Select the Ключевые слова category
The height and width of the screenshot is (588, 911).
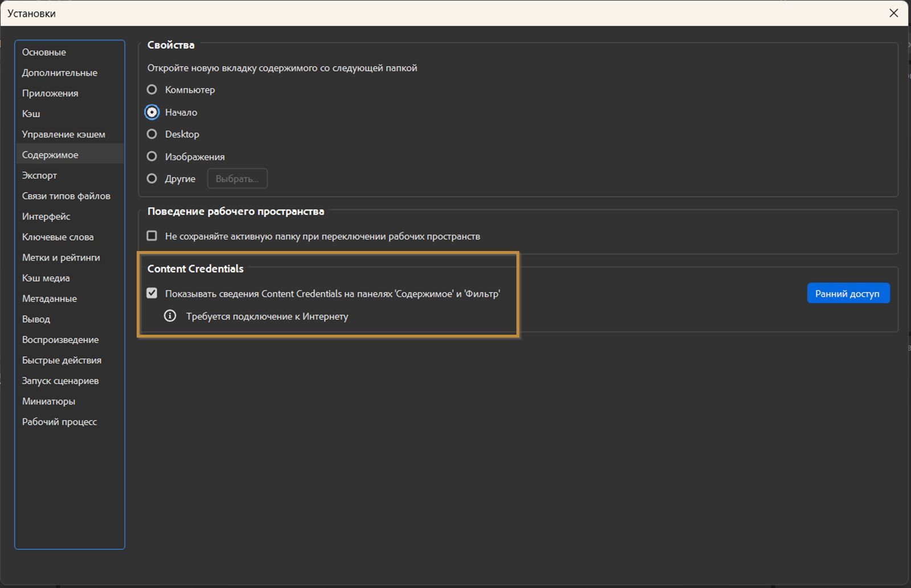tap(69, 236)
